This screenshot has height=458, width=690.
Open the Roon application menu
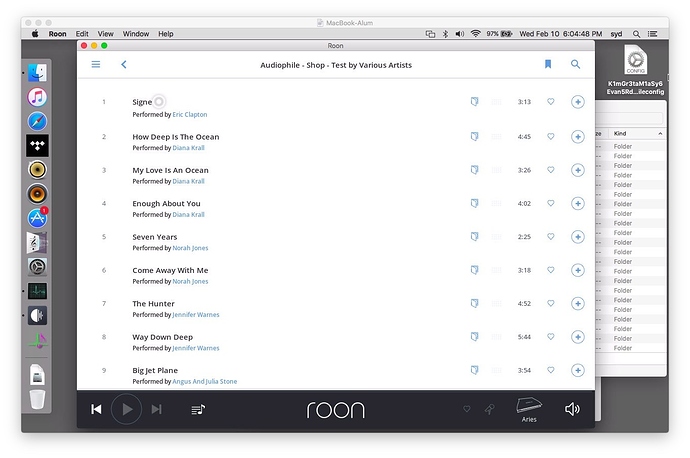tap(57, 34)
